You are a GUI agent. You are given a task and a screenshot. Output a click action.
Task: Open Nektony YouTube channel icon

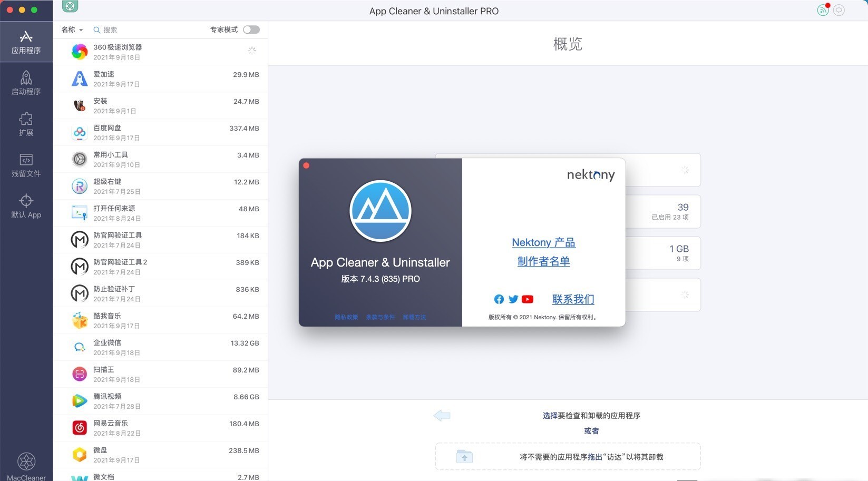click(528, 299)
